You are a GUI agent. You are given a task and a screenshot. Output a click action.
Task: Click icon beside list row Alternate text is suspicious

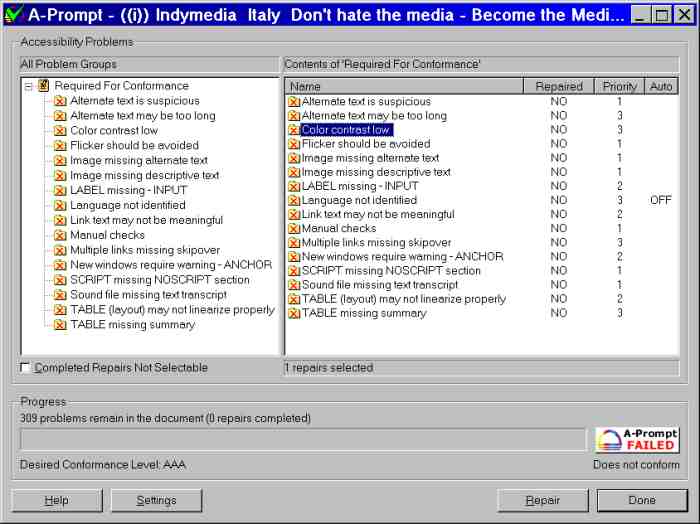[x=294, y=102]
